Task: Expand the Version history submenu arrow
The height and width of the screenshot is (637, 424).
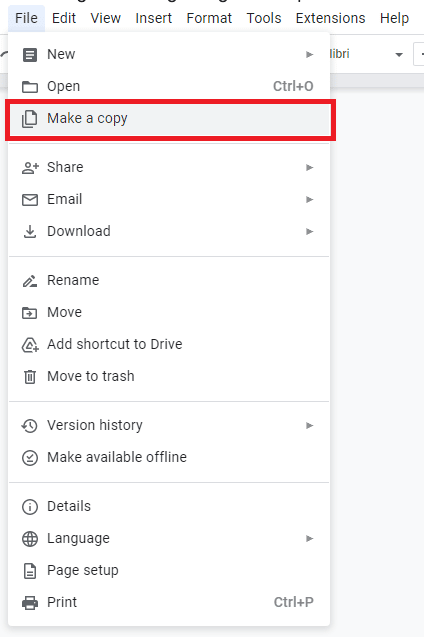Action: coord(309,426)
